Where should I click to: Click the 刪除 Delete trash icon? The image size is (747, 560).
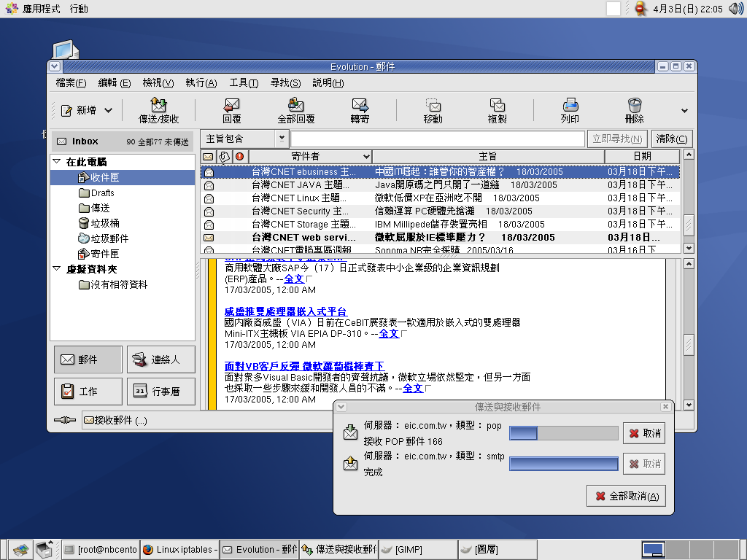click(x=634, y=105)
